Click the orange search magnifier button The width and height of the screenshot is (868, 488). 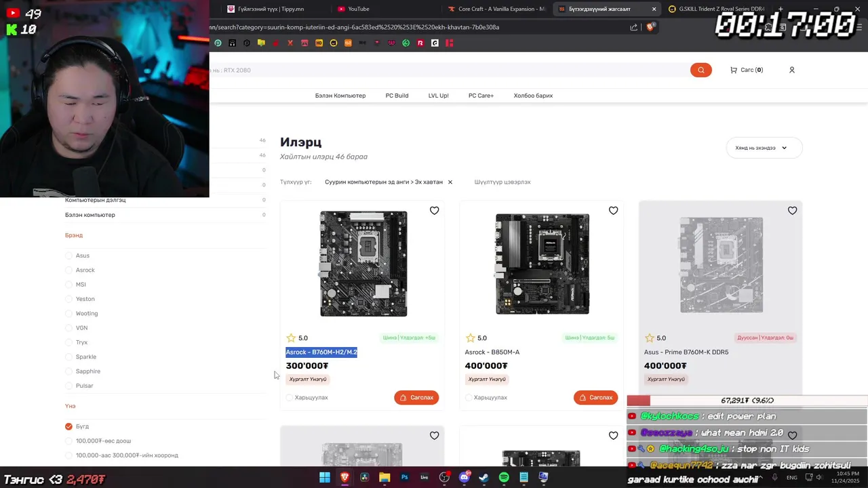click(701, 70)
